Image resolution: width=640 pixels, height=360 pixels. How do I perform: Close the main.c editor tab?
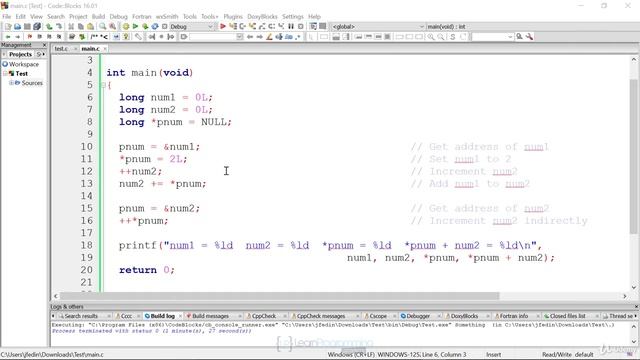[x=105, y=49]
